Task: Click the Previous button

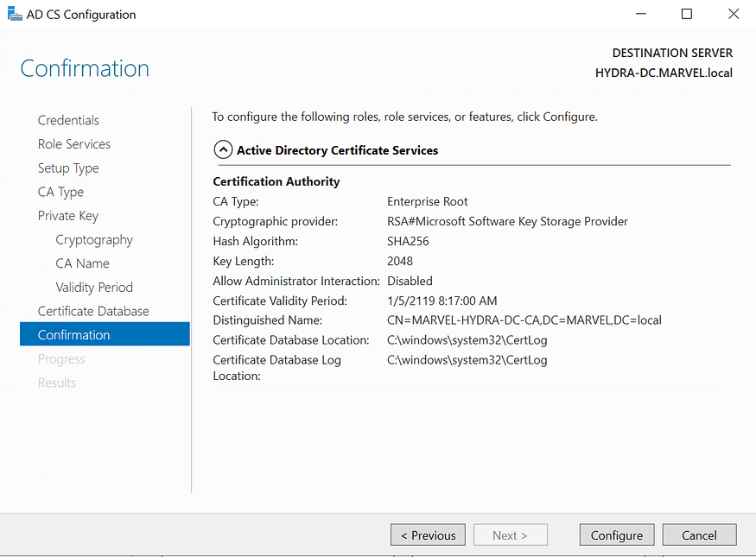Action: 428,535
